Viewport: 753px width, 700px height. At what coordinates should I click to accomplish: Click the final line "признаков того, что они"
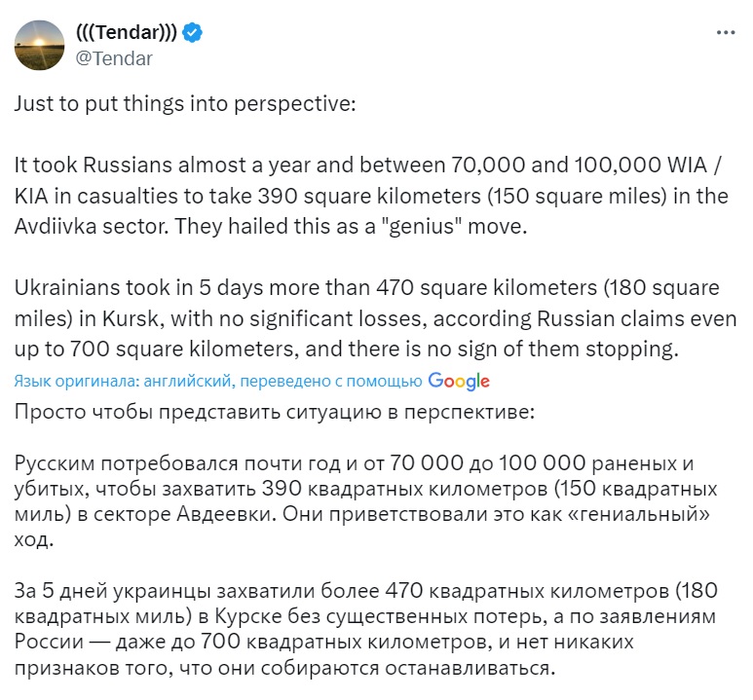tap(285, 668)
